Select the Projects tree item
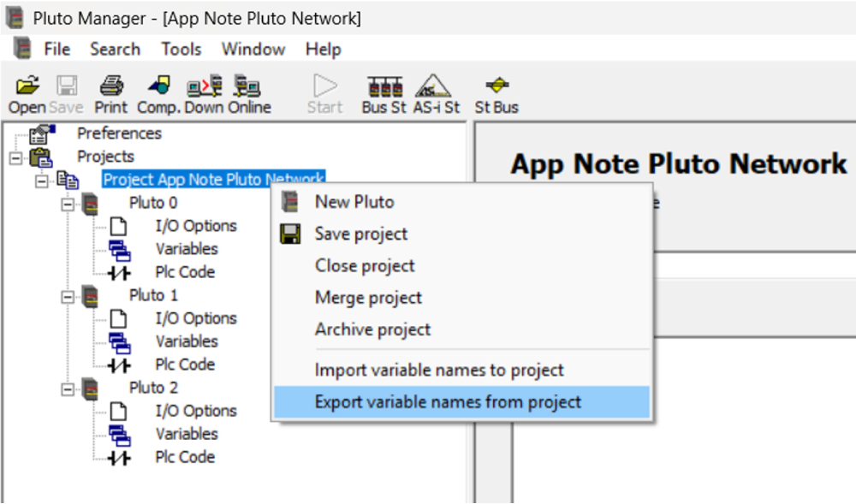 click(106, 157)
